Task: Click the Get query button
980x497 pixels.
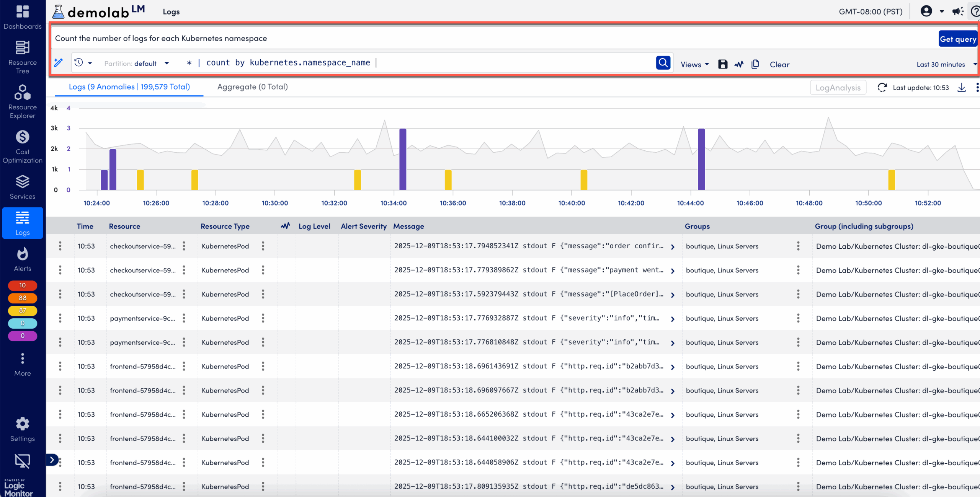Action: [x=958, y=39]
